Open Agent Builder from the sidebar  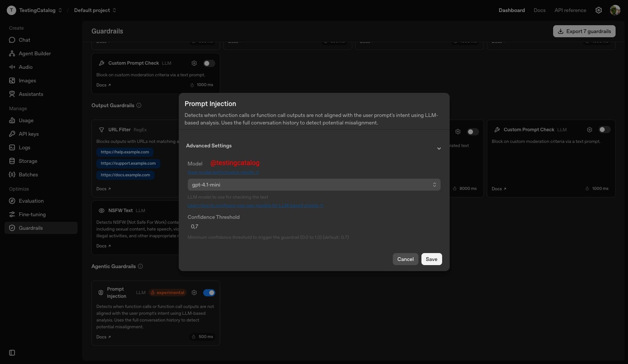pyautogui.click(x=34, y=53)
